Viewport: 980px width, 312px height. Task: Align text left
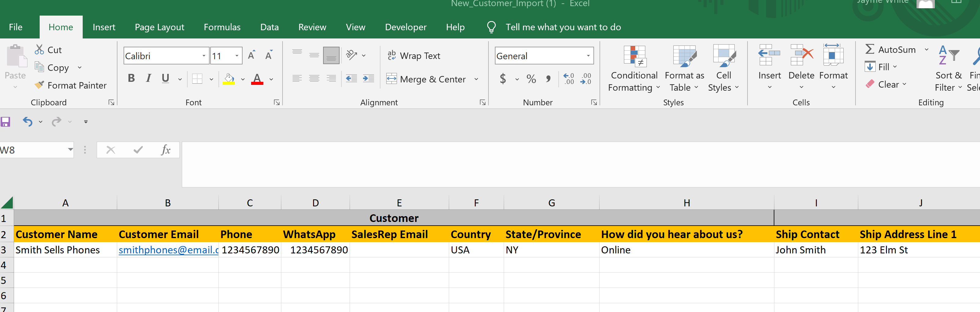pyautogui.click(x=297, y=79)
